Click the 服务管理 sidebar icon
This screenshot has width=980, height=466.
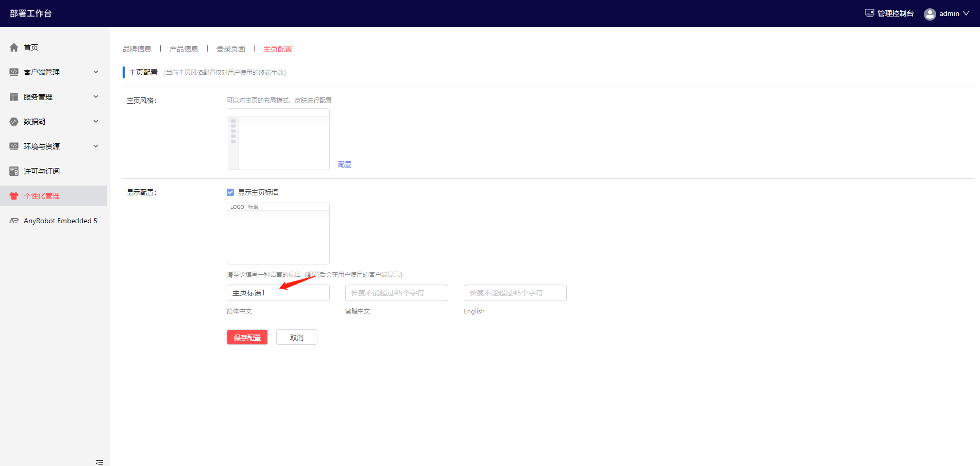tap(14, 97)
